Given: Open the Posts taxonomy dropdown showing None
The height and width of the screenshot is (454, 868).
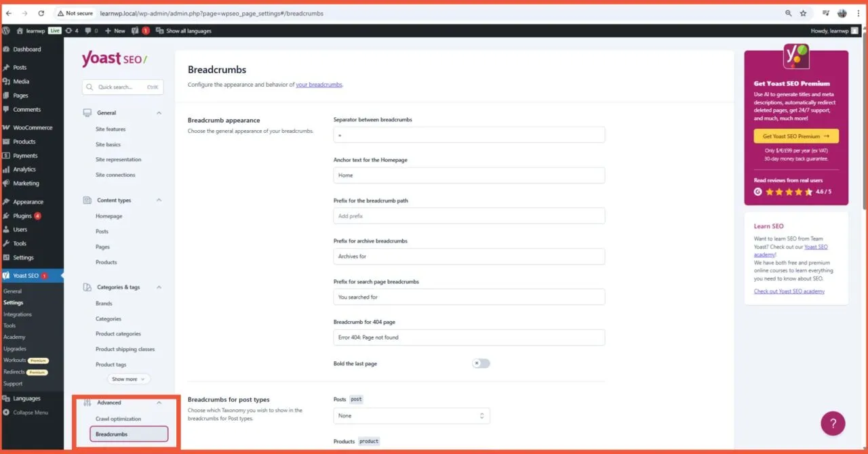Looking at the screenshot, I should (411, 415).
